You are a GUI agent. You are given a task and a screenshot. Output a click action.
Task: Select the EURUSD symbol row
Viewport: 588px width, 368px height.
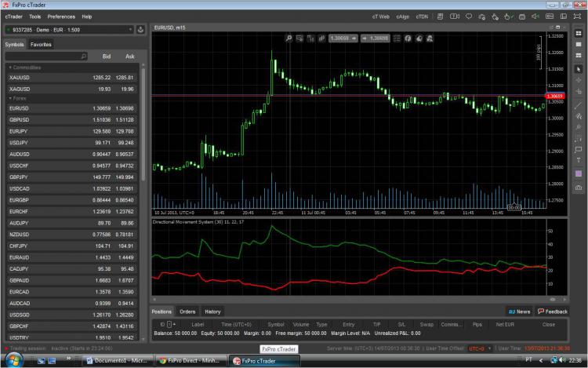tap(73, 108)
